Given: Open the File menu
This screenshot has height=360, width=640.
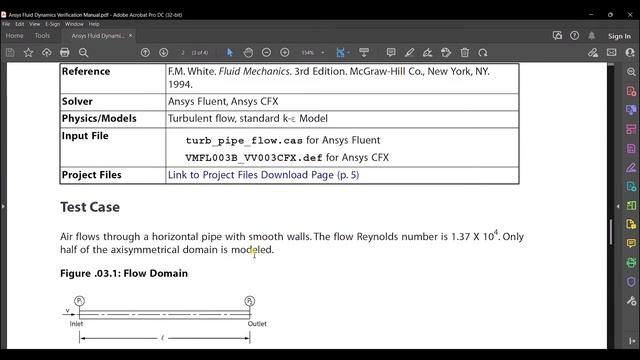Looking at the screenshot, I should tap(6, 24).
